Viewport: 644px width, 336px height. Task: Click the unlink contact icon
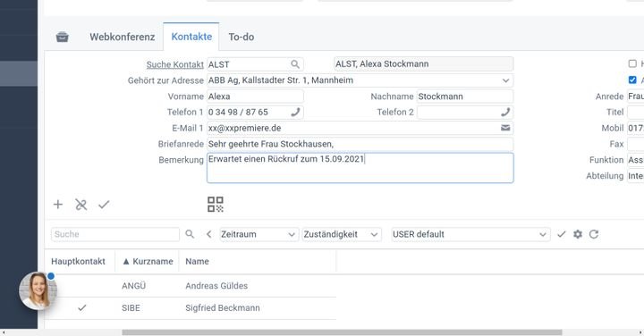click(x=80, y=205)
